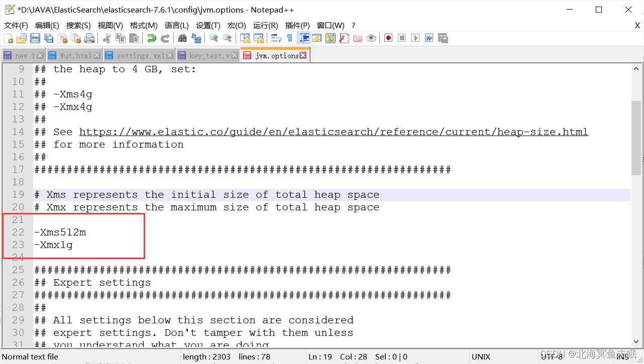Open the 设置(T) menu
This screenshot has height=364, width=644.
[x=208, y=25]
